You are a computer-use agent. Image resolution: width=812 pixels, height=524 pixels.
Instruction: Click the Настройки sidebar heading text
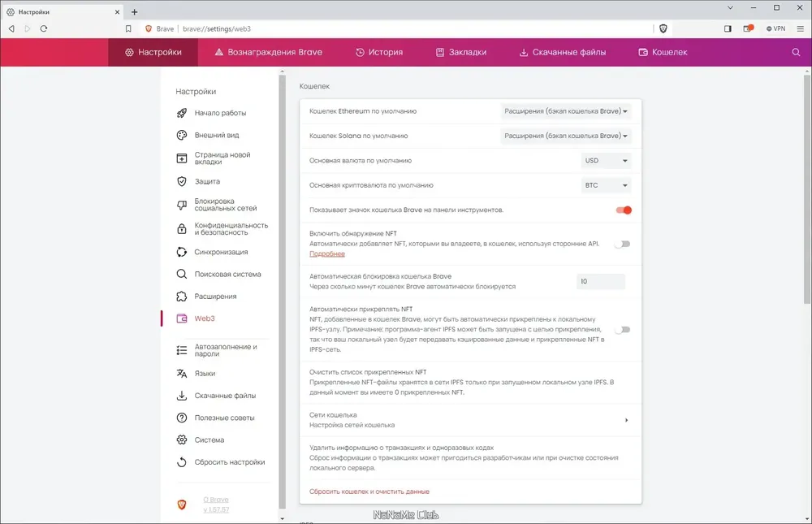click(x=196, y=92)
